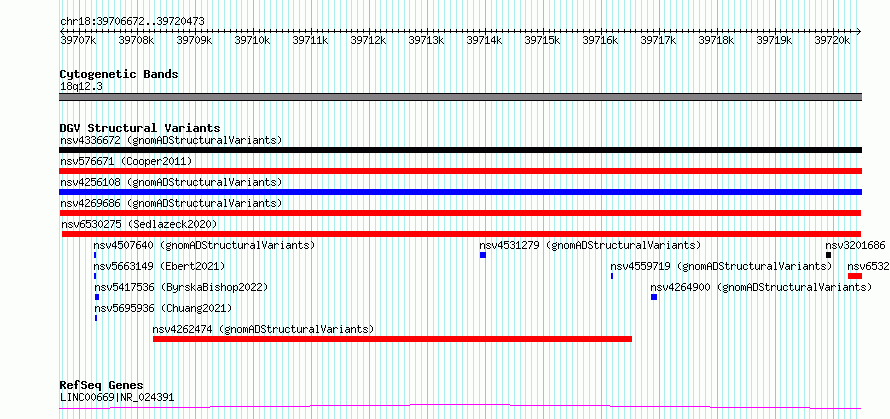This screenshot has width=890, height=419.
Task: Open the nsv4507640 variant label
Action: (204, 245)
